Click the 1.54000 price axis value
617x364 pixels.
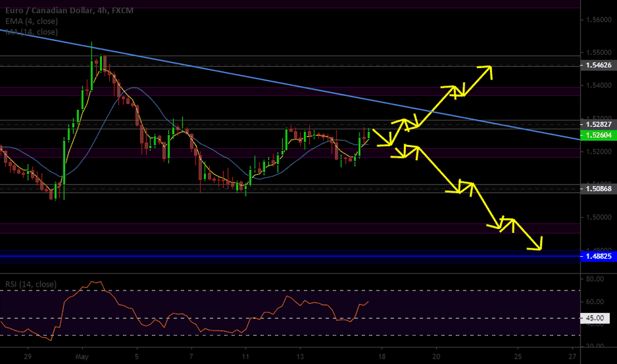[598, 85]
